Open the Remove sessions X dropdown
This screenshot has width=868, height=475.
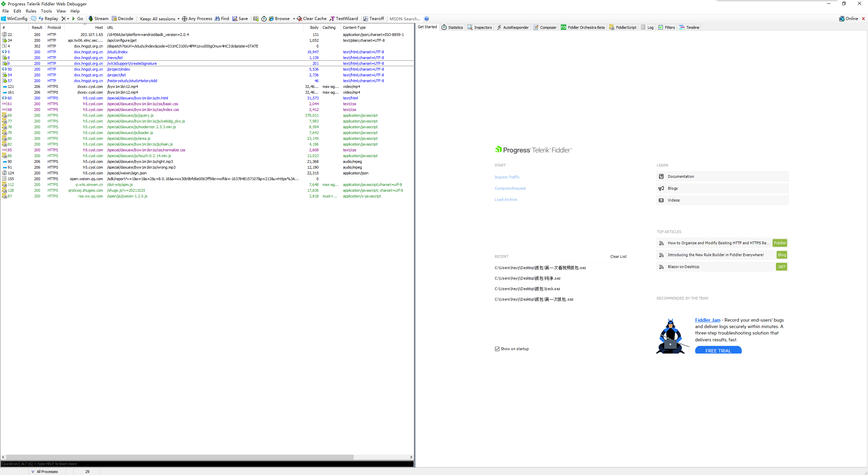[x=65, y=19]
